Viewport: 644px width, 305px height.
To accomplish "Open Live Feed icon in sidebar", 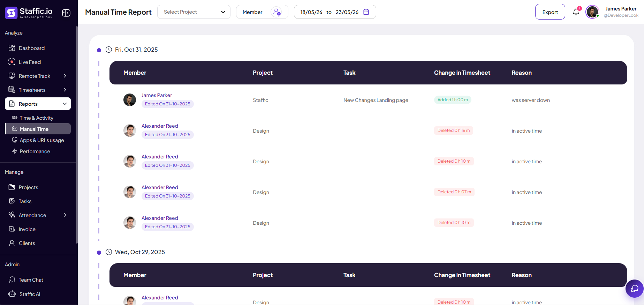I will (12, 62).
